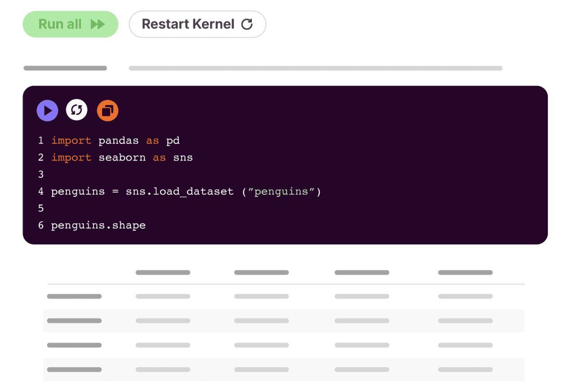573x392 pixels.
Task: Select the long light gray placeholder tab
Action: pyautogui.click(x=316, y=68)
